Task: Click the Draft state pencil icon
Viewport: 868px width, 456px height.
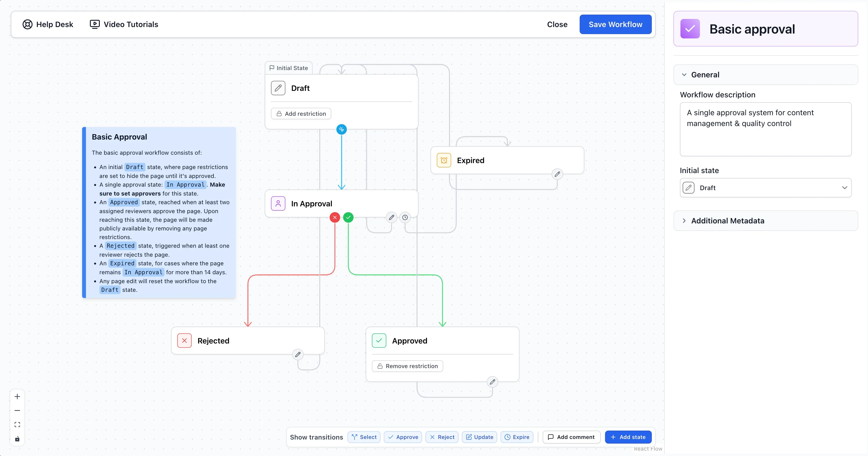Action: pyautogui.click(x=278, y=88)
